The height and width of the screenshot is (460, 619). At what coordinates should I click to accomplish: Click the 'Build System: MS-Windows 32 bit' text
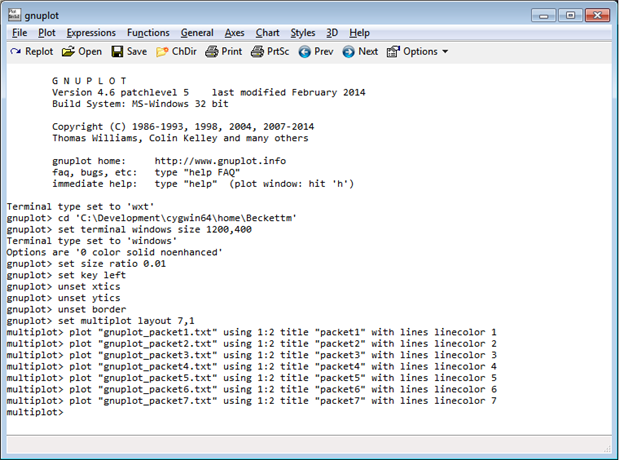(140, 104)
